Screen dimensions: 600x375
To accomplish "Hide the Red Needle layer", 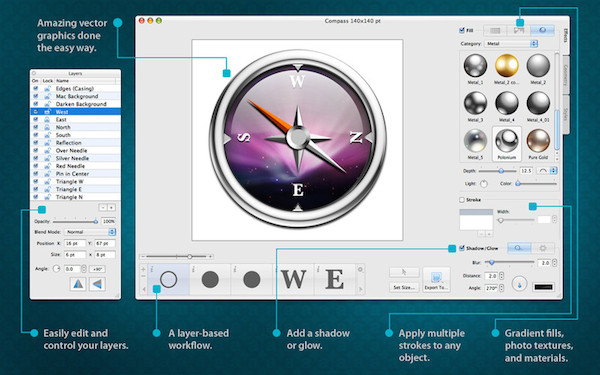I will click(x=36, y=166).
